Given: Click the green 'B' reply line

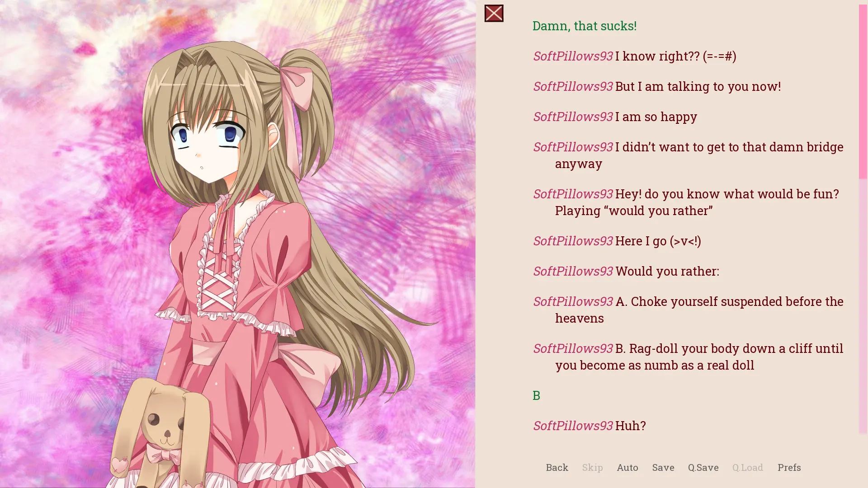Looking at the screenshot, I should point(536,395).
